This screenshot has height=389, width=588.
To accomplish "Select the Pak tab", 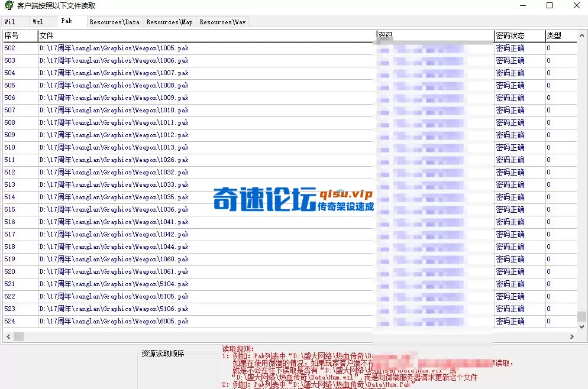I will 66,20.
